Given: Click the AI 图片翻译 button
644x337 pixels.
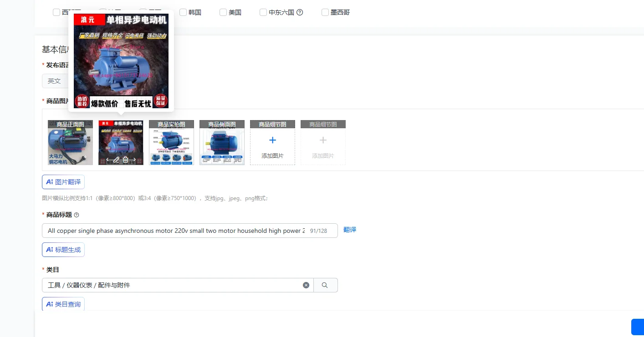Looking at the screenshot, I should 63,182.
